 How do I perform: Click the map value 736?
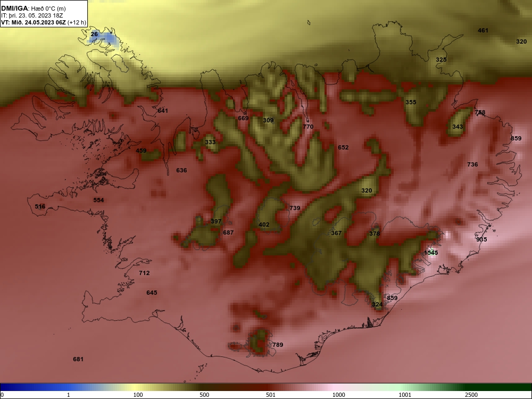(472, 164)
